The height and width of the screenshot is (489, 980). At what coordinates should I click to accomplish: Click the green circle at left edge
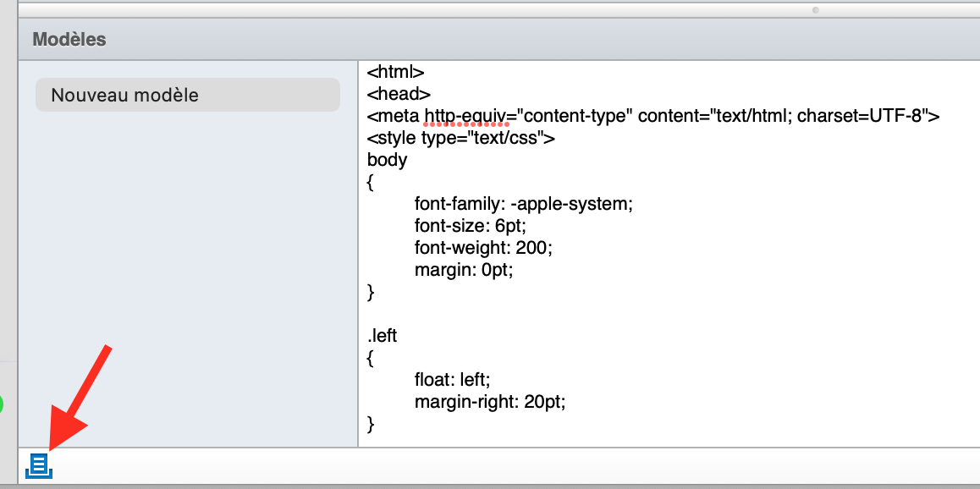pos(1,404)
